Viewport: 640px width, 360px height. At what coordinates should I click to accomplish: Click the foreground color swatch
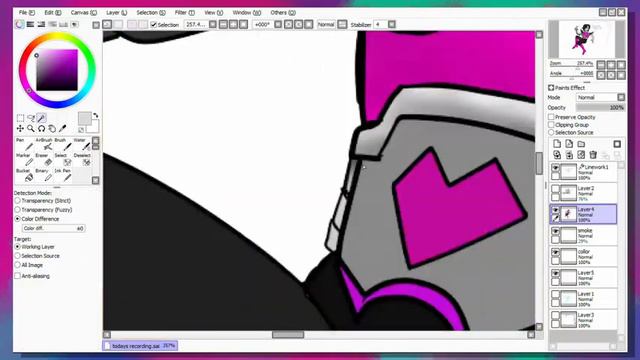(x=84, y=119)
